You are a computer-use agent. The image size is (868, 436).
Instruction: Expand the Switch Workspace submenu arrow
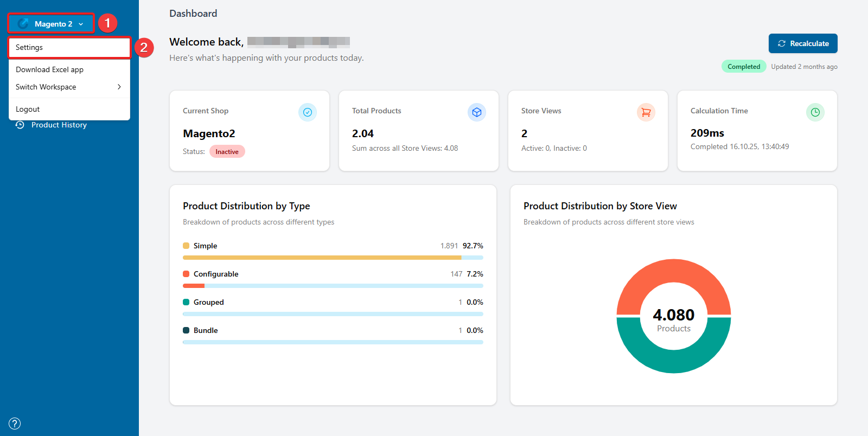(119, 87)
